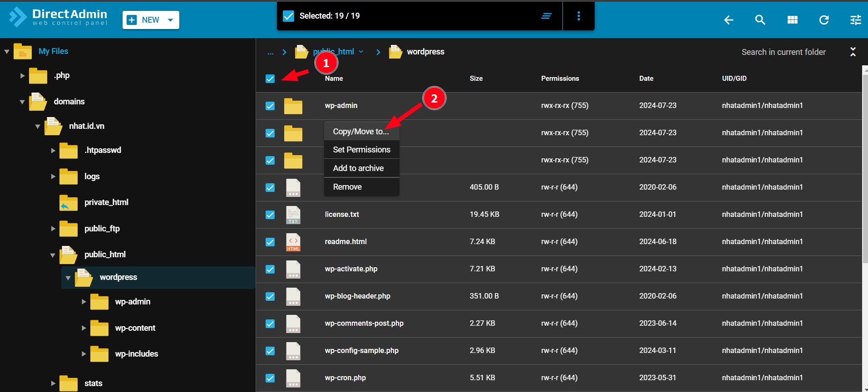This screenshot has height=392, width=868.
Task: Click the readme.html file icon
Action: point(293,242)
